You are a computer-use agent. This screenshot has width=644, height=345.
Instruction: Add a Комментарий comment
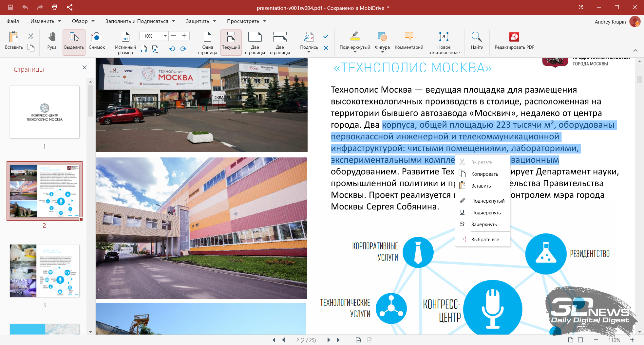point(409,41)
